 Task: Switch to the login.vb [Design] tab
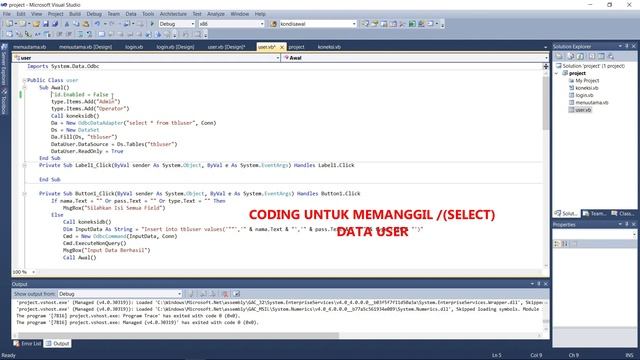(175, 47)
